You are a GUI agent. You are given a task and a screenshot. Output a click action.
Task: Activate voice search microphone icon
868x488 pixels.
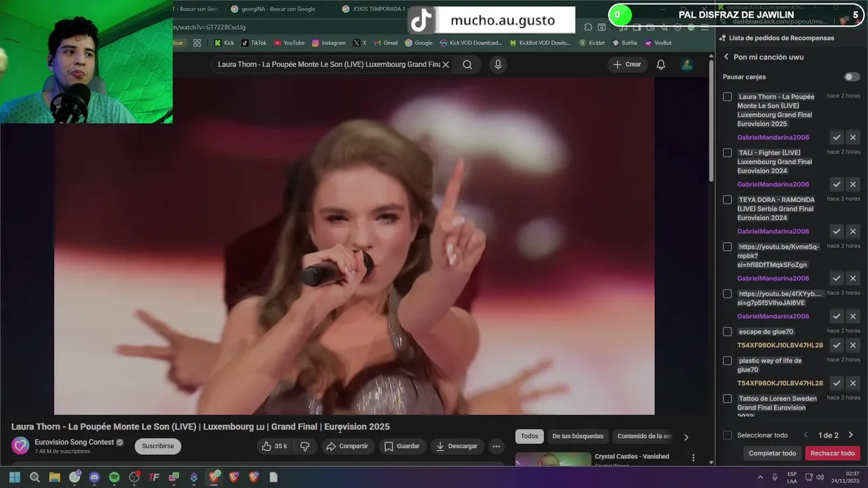point(498,64)
